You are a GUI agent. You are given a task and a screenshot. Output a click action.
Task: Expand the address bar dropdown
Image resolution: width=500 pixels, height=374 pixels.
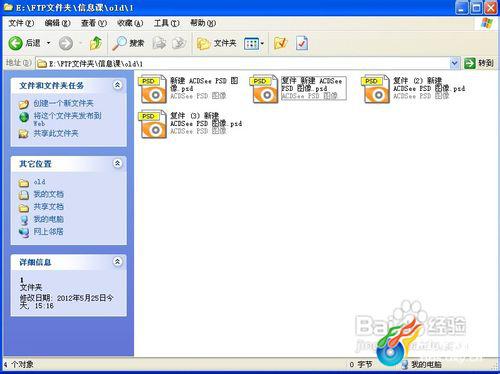454,63
